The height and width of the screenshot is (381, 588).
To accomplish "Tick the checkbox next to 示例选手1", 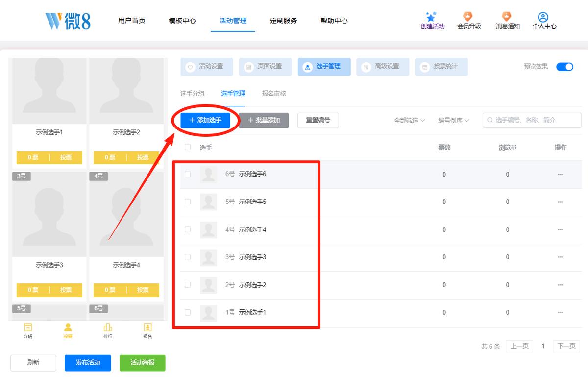I will point(188,312).
